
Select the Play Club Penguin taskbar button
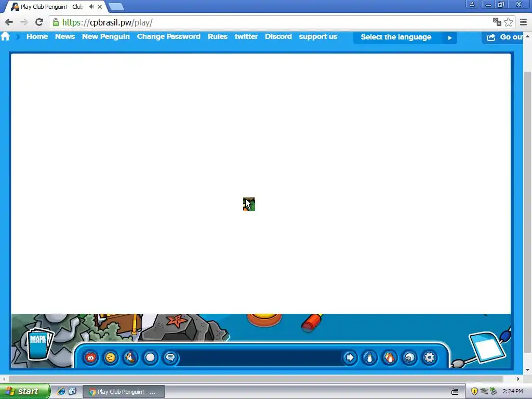coord(124,392)
